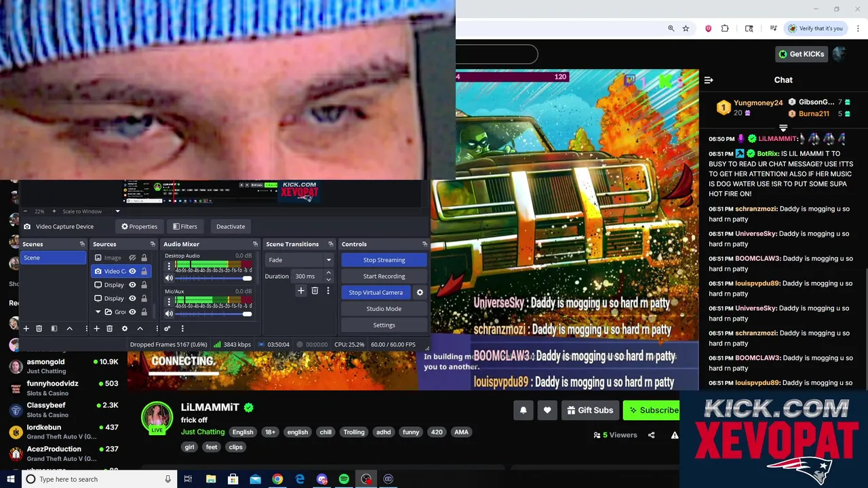Click the Deactivate button in OBS
Viewport: 868px width, 488px height.
231,226
